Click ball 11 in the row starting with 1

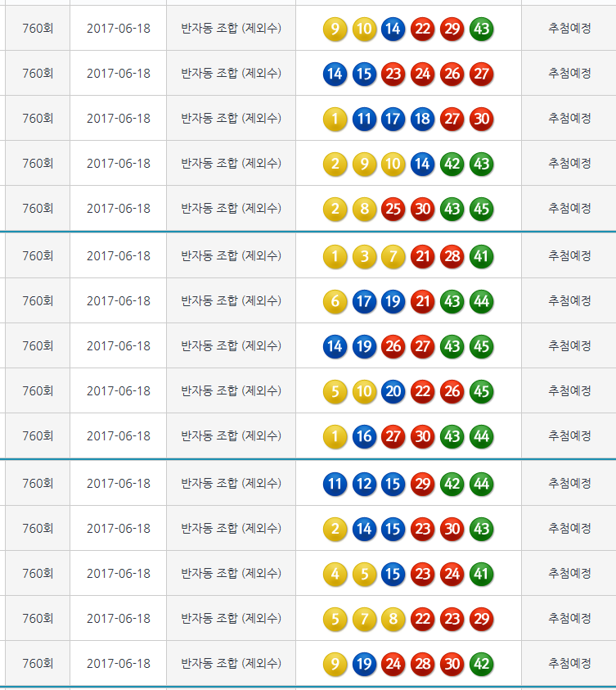click(x=364, y=119)
